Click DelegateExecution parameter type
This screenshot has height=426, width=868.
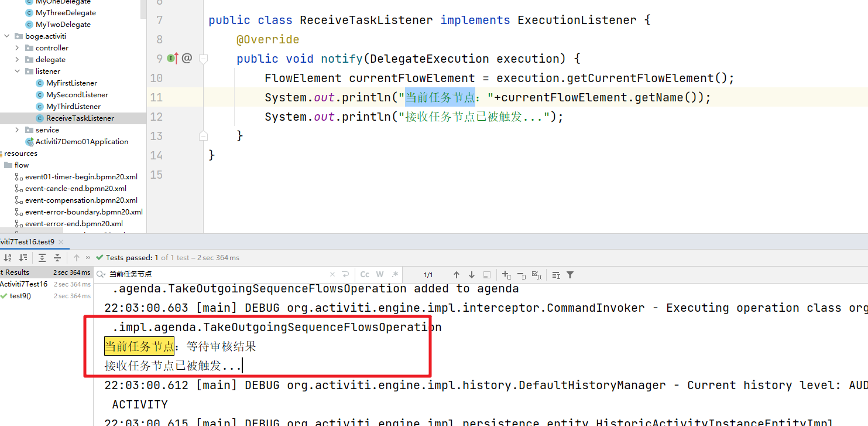coord(430,59)
